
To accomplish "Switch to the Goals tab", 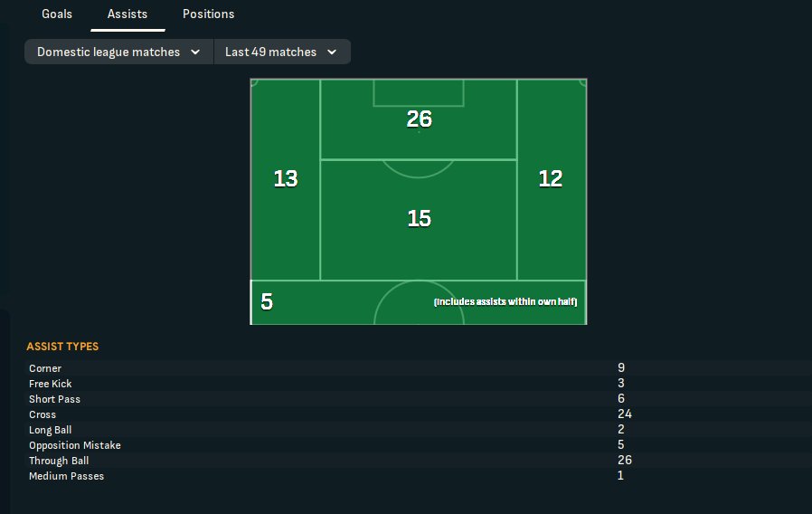I will point(57,14).
